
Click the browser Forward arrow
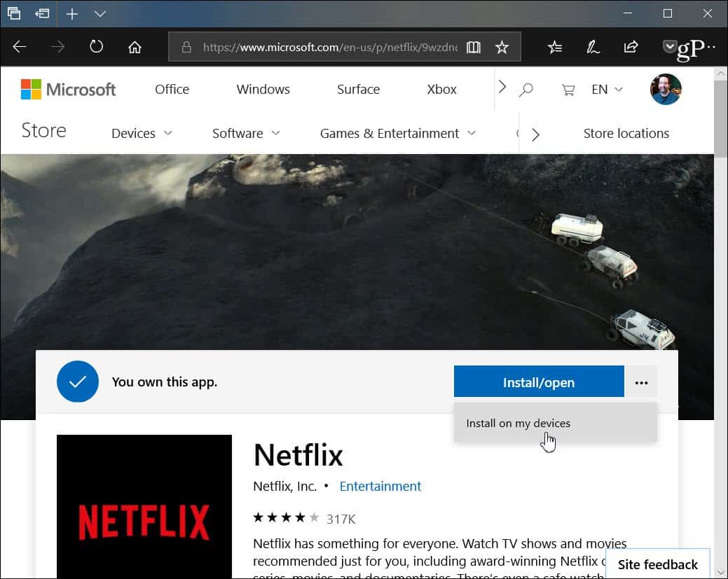coord(57,46)
